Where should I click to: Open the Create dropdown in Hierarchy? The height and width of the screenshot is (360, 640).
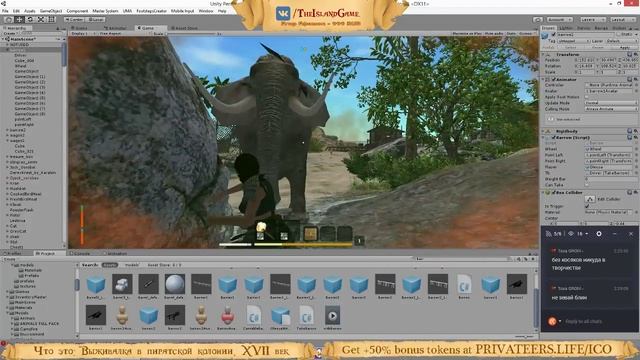(11, 33)
